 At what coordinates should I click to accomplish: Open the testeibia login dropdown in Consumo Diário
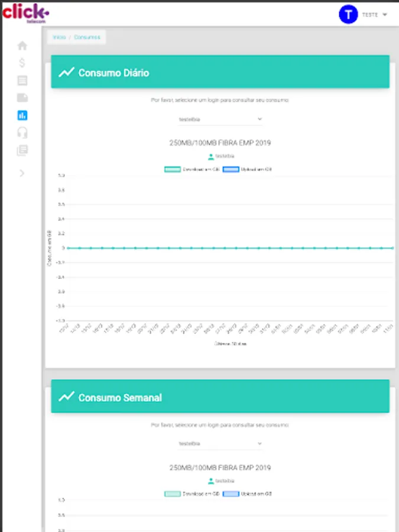point(220,119)
